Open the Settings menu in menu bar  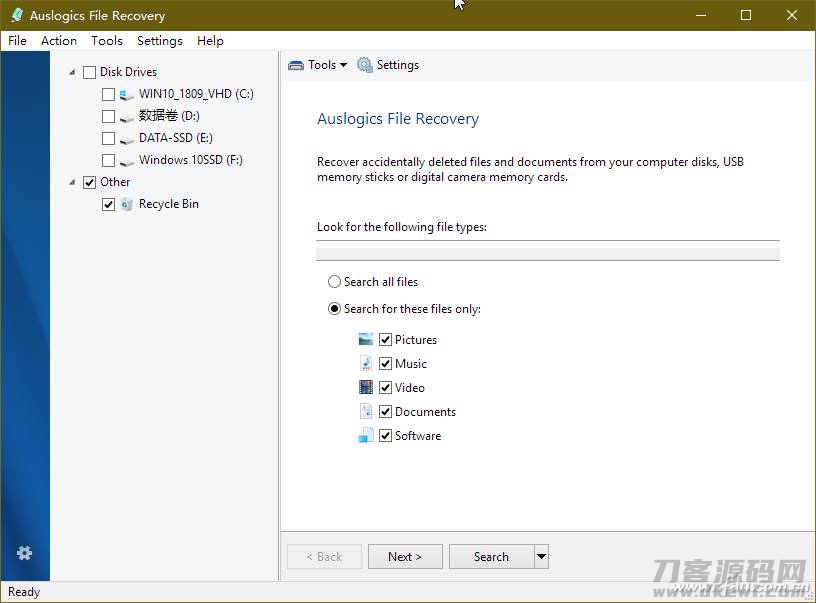click(160, 41)
